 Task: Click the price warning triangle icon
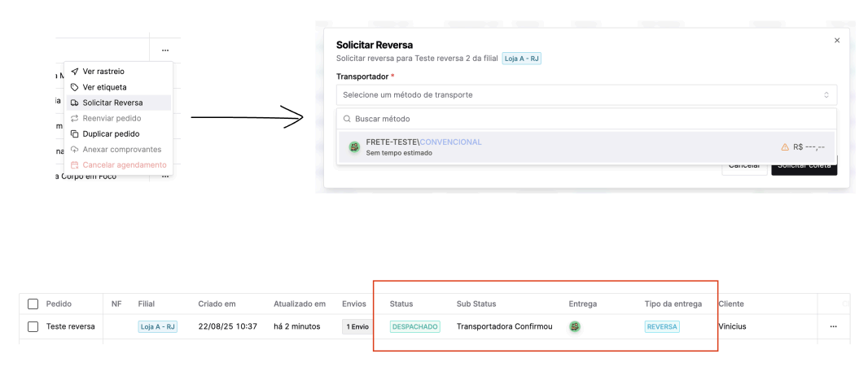click(x=784, y=147)
